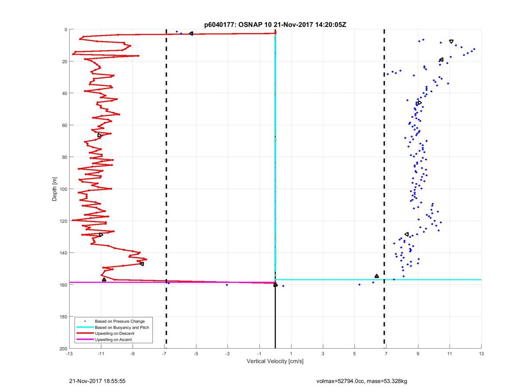Click x-axis tick label -1

click(259, 353)
